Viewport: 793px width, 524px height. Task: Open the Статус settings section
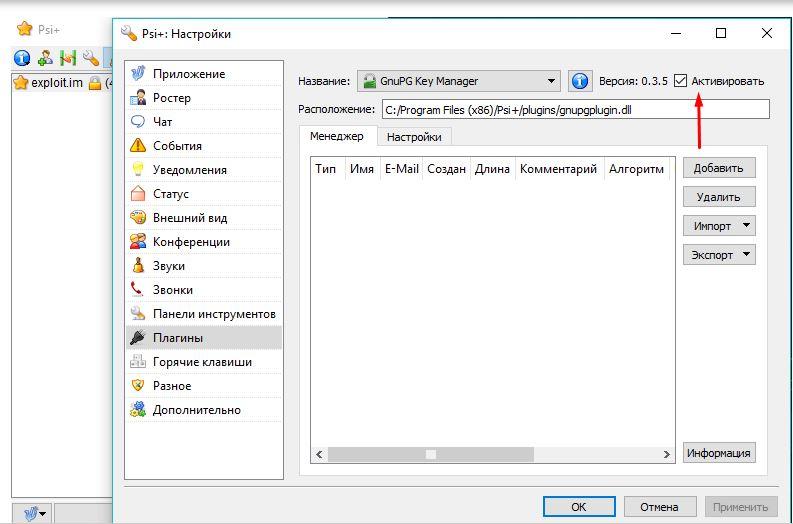tap(203, 194)
